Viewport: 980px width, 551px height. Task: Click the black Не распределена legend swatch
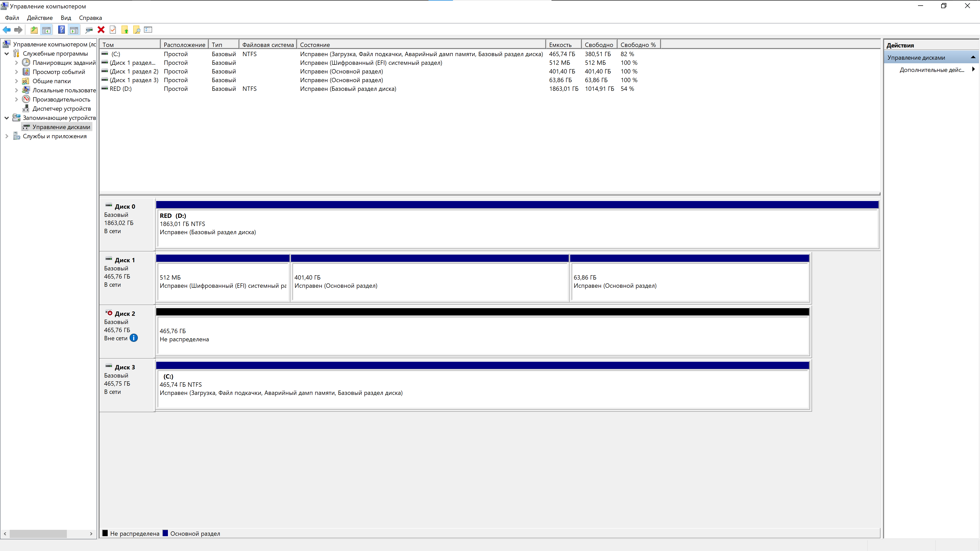click(x=105, y=533)
